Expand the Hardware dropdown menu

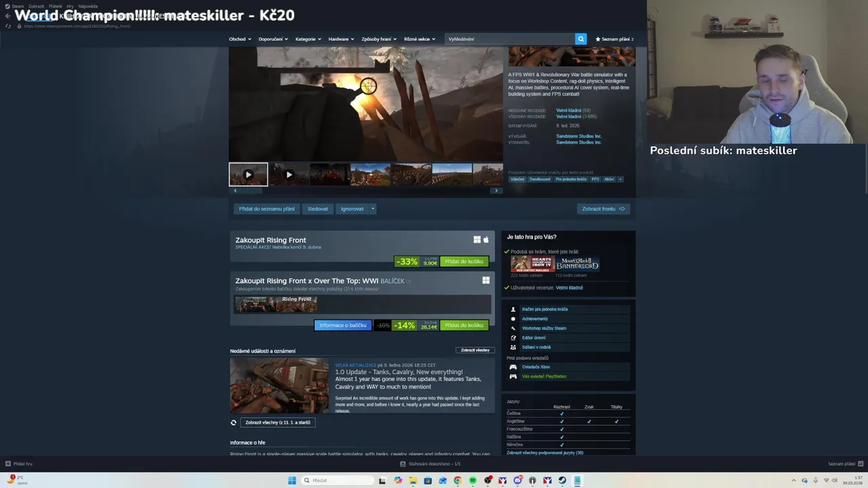click(x=341, y=39)
